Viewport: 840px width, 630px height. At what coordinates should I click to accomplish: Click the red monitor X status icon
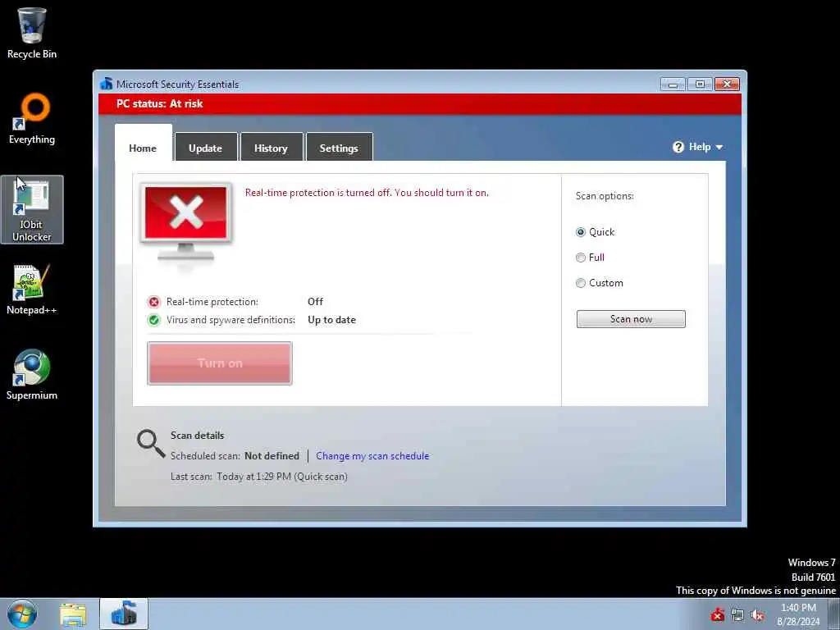[185, 221]
